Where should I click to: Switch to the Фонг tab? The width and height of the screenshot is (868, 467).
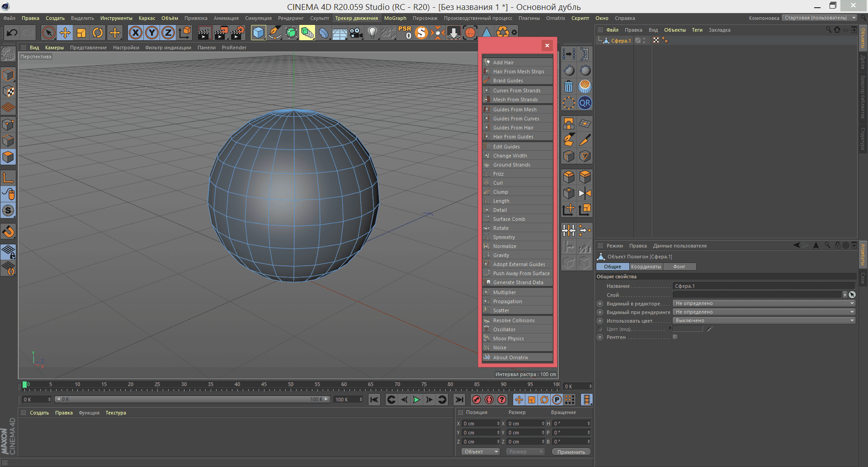679,267
